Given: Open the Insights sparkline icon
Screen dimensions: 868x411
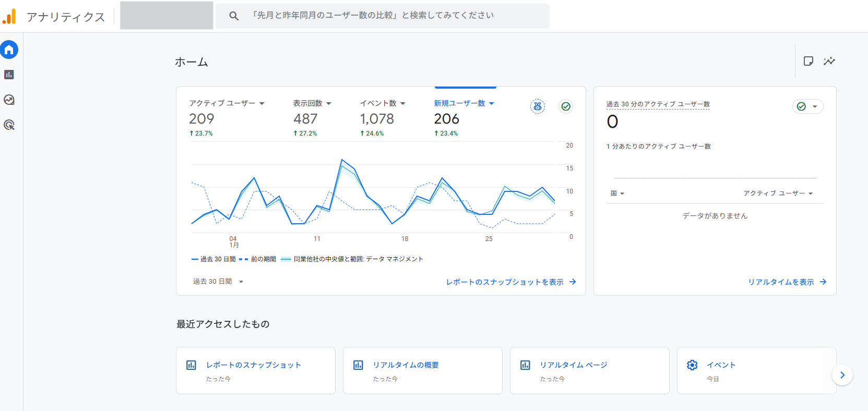Looking at the screenshot, I should (x=829, y=61).
